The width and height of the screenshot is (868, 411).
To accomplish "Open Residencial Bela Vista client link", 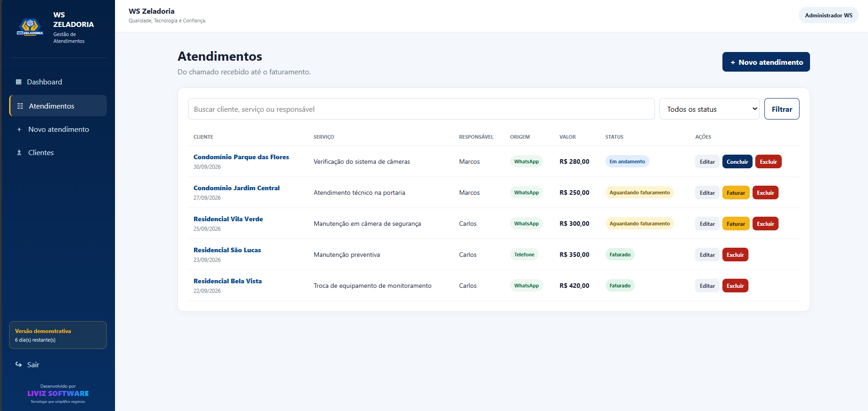I will pyautogui.click(x=228, y=281).
